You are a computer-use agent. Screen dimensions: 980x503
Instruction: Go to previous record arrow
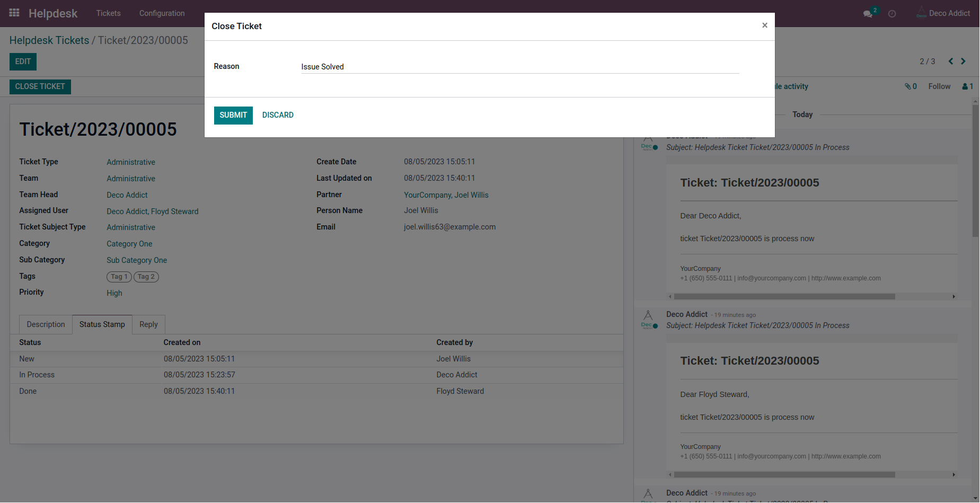[951, 61]
